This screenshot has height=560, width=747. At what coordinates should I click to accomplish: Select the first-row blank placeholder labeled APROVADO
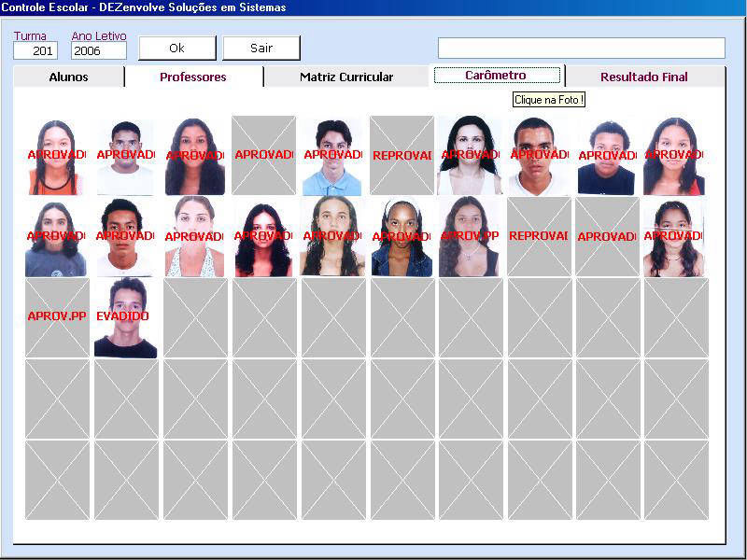click(263, 156)
